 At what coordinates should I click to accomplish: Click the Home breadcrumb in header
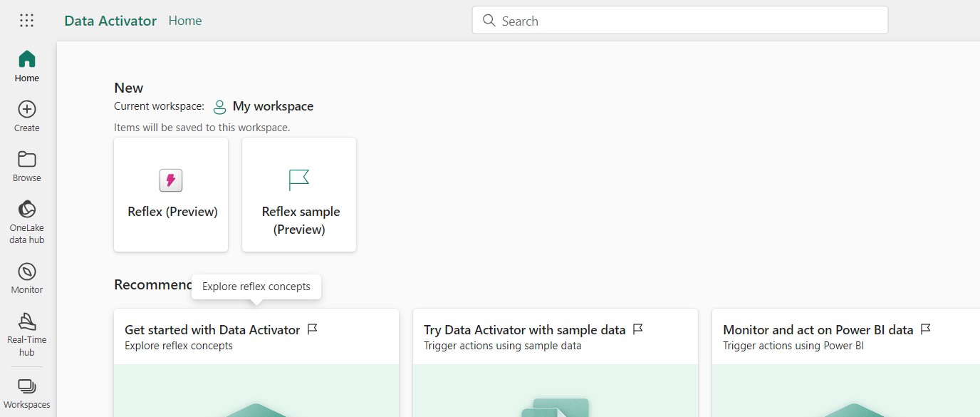[185, 21]
